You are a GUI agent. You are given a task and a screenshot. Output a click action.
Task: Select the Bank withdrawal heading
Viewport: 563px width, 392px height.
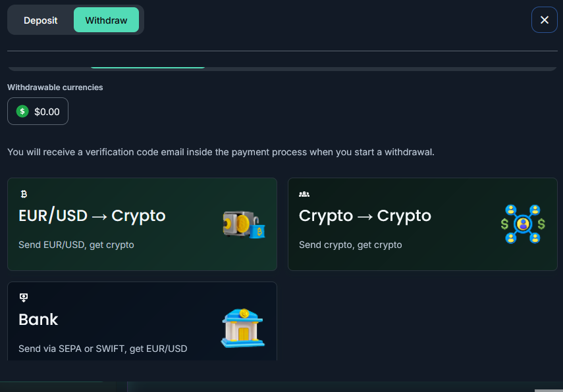pyautogui.click(x=38, y=320)
